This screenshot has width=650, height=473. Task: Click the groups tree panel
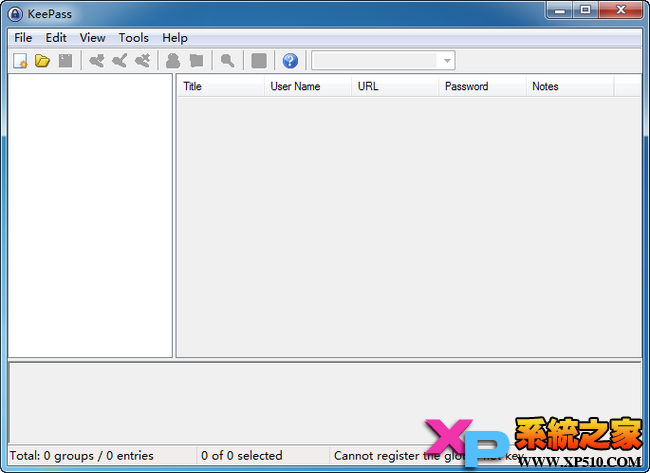[x=90, y=216]
